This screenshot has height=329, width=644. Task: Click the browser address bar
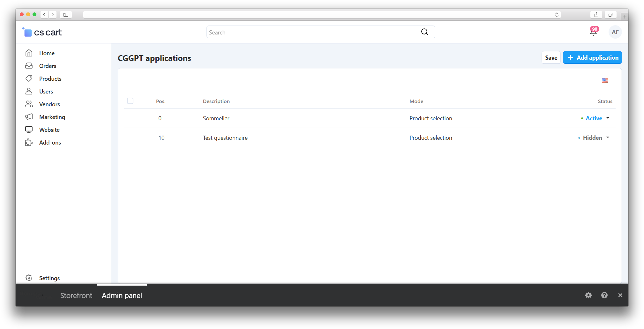click(x=322, y=15)
